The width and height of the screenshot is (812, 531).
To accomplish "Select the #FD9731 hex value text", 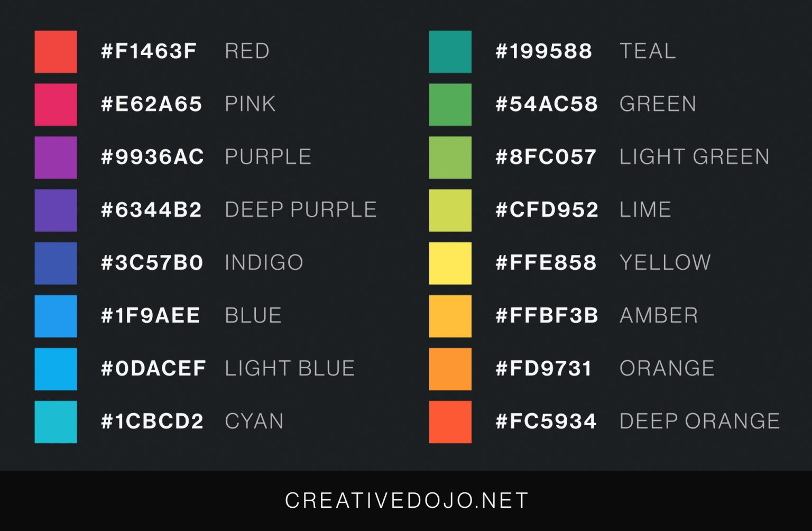I will [543, 369].
